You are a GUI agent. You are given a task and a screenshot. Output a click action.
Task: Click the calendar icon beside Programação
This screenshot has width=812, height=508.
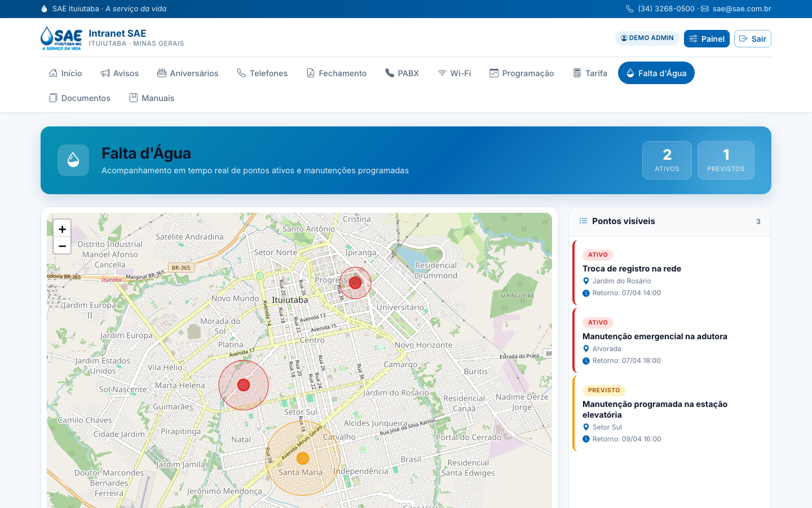pyautogui.click(x=494, y=73)
